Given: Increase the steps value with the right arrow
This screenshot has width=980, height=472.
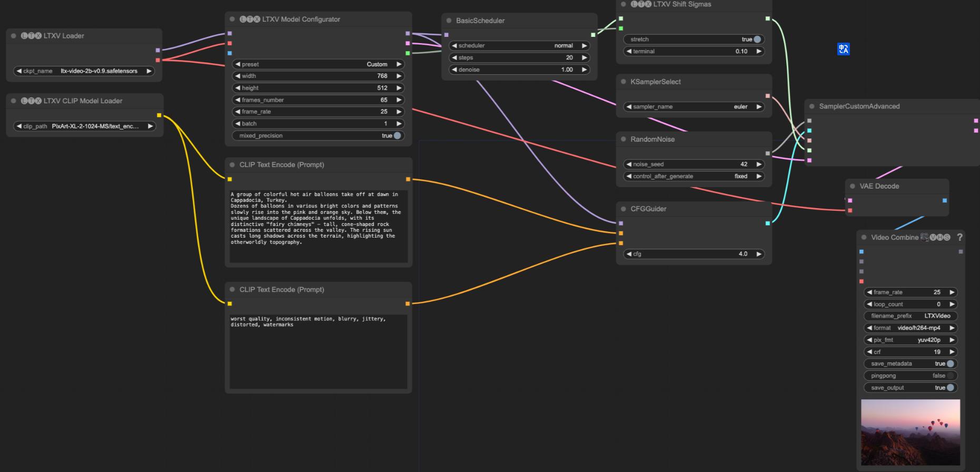Looking at the screenshot, I should (x=584, y=58).
